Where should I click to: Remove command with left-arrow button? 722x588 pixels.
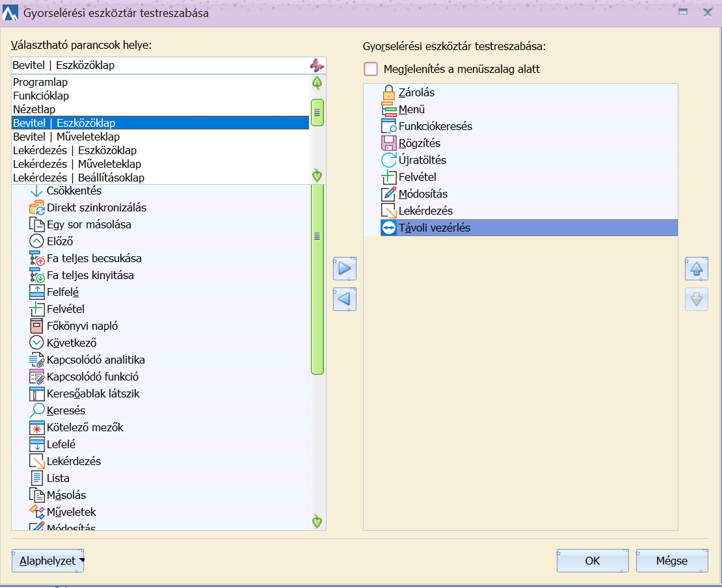(x=345, y=299)
